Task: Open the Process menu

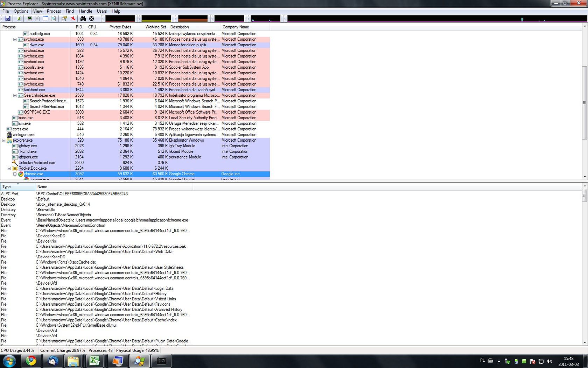Action: pos(54,11)
